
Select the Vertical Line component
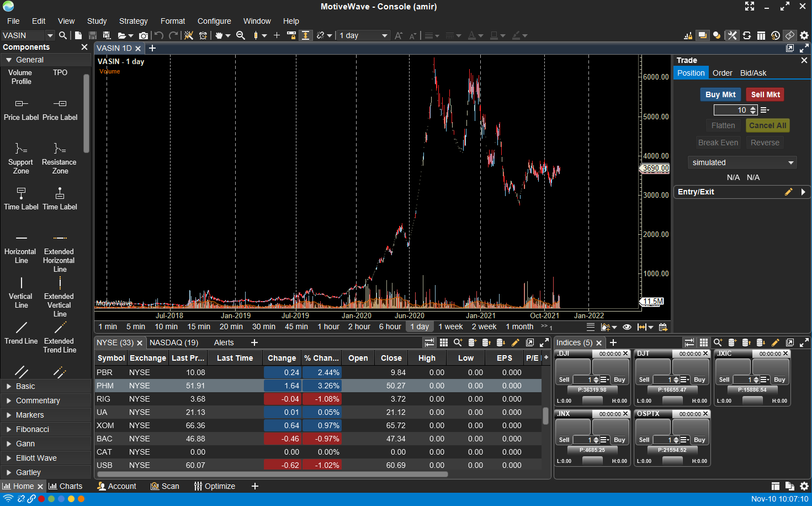(21, 293)
